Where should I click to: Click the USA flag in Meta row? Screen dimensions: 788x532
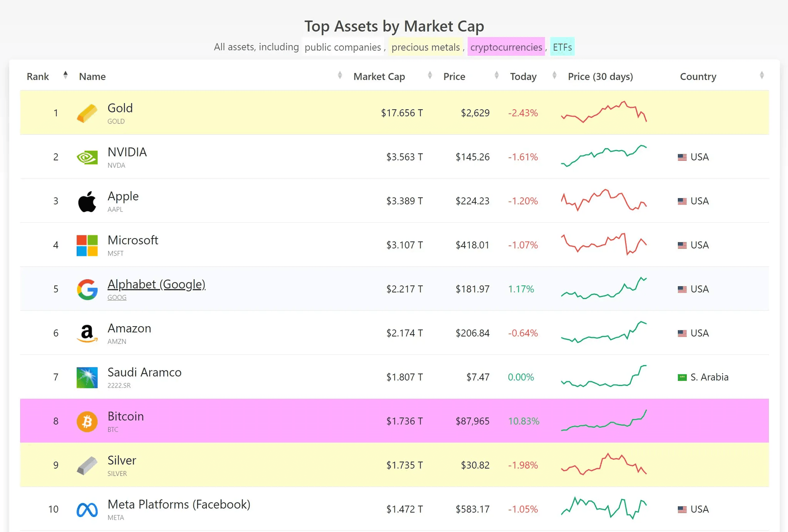click(x=682, y=510)
